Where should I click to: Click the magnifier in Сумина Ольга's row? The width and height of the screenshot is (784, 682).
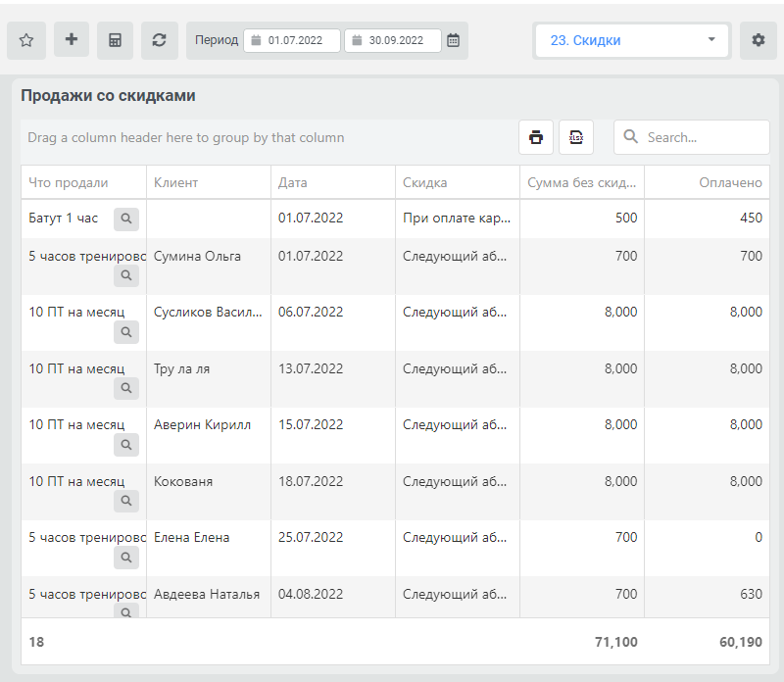[x=126, y=275]
